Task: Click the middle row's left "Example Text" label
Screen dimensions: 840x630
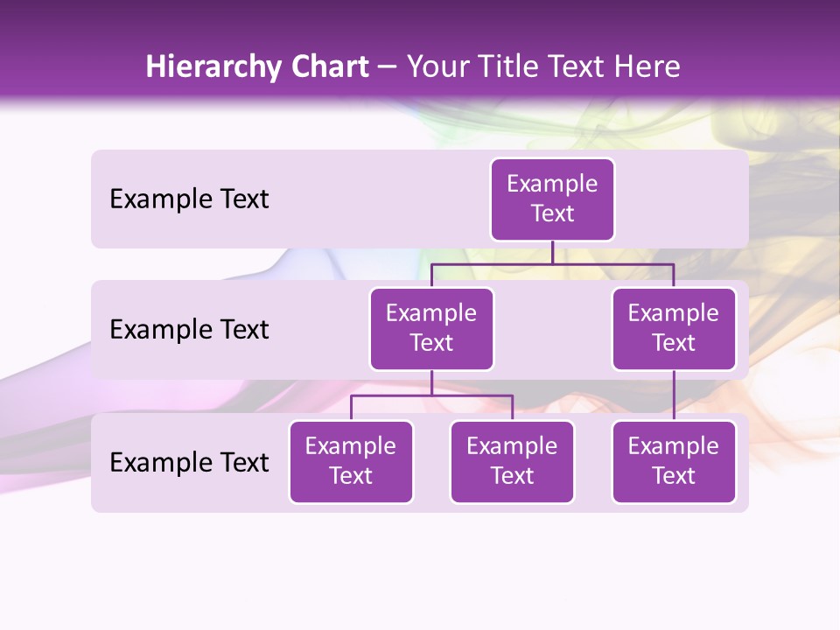Action: click(x=189, y=329)
